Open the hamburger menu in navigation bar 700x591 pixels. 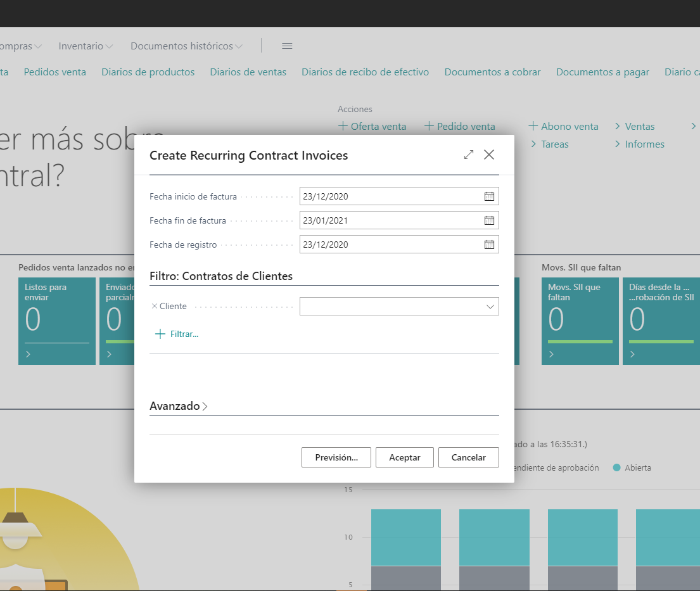click(x=287, y=46)
